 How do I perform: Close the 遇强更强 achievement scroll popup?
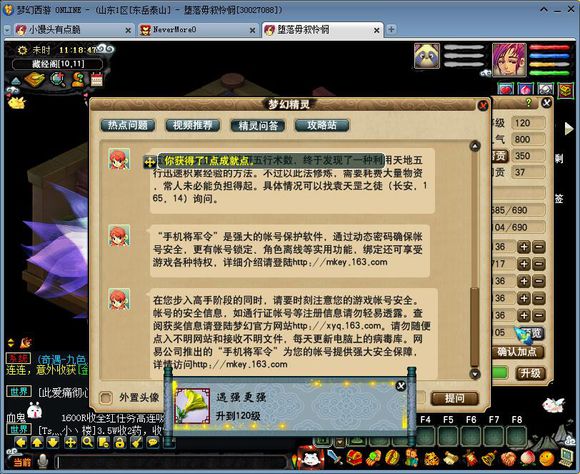(x=401, y=386)
